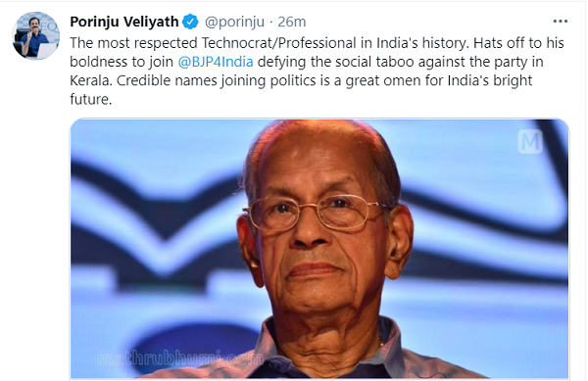Open the attached photo of the elderly man
Screen dimensions: 588x381
click(x=319, y=249)
